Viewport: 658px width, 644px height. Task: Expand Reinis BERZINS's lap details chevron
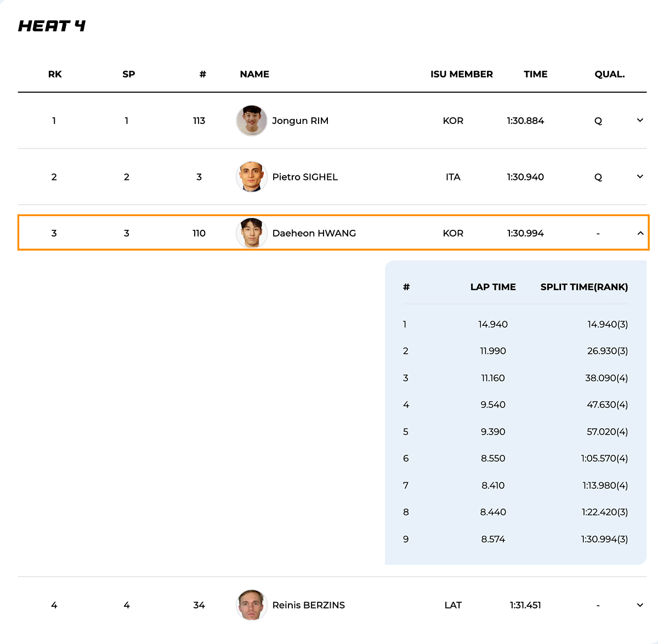[640, 605]
